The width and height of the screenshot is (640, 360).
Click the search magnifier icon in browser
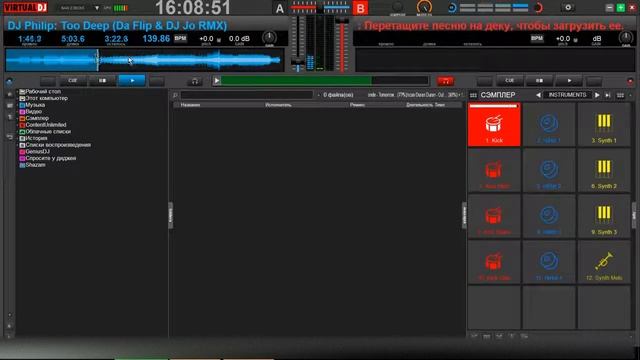coord(175,95)
